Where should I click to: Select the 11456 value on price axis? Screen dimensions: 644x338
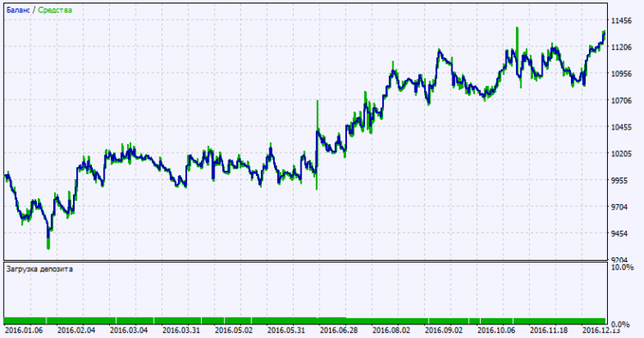(621, 21)
